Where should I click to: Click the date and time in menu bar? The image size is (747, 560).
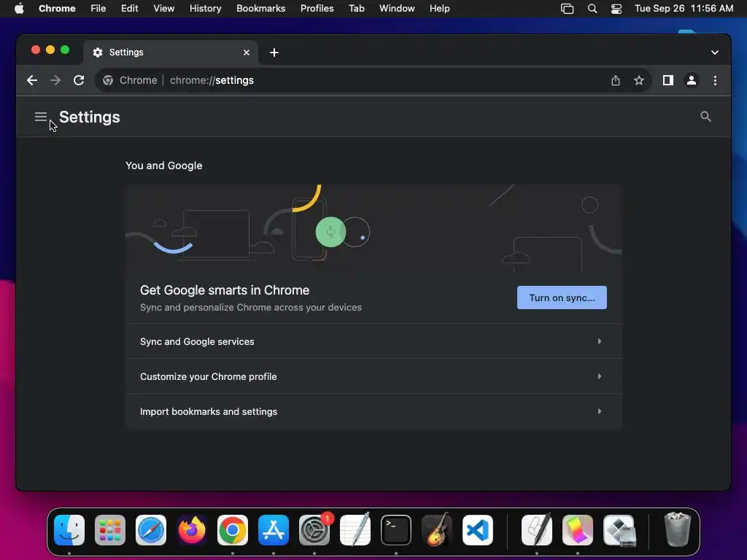pos(684,9)
